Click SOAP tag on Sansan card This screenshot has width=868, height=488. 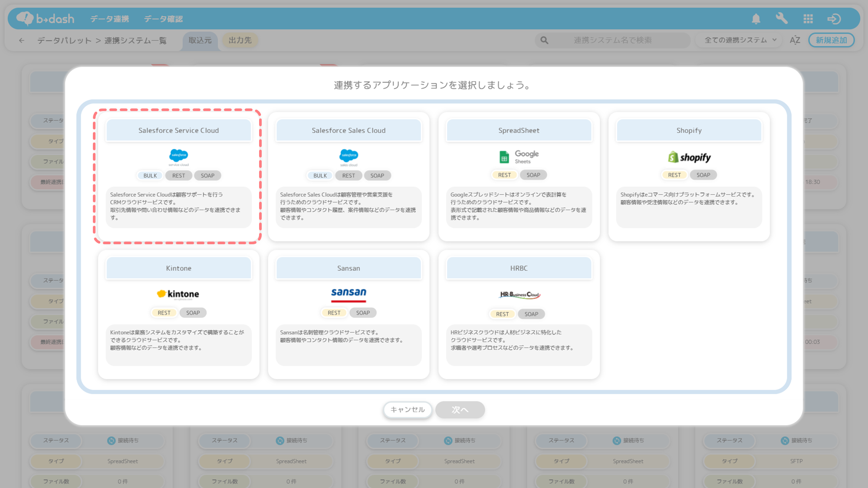[x=363, y=313]
